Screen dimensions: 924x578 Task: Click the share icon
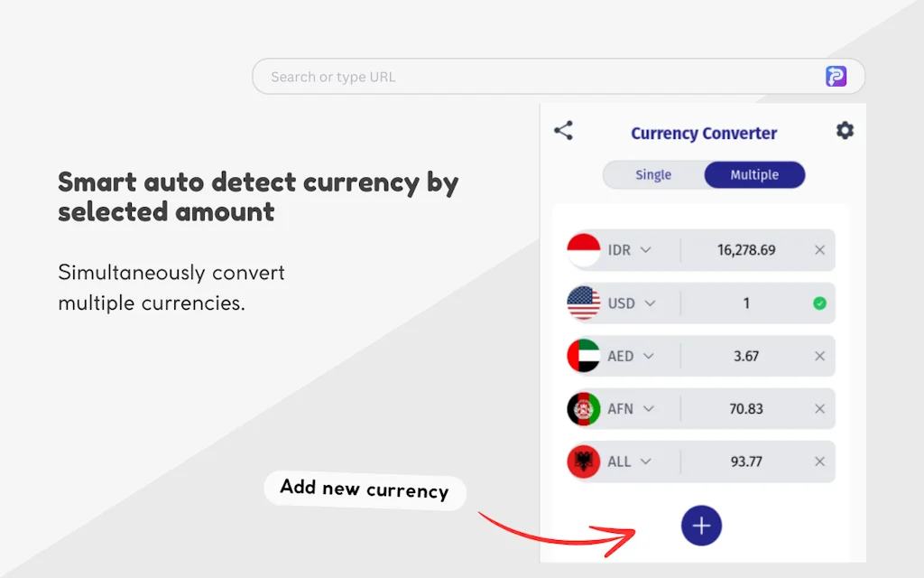(563, 130)
